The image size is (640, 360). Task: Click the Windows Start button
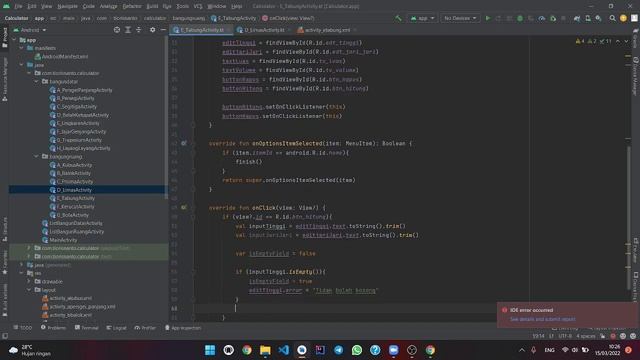[210, 350]
